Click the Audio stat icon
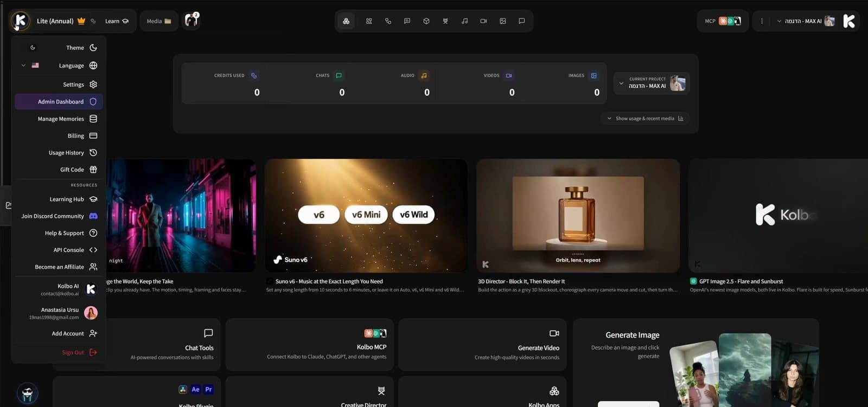868x407 pixels. pyautogui.click(x=424, y=76)
